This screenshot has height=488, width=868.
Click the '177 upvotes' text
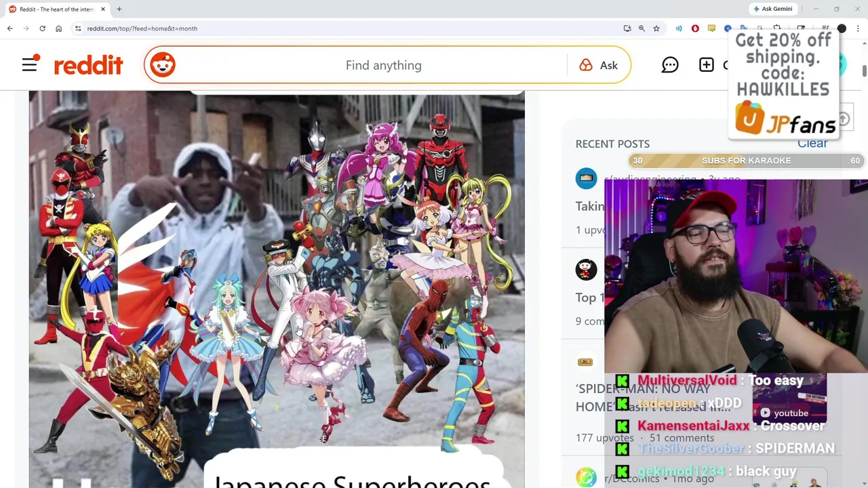coord(605,438)
